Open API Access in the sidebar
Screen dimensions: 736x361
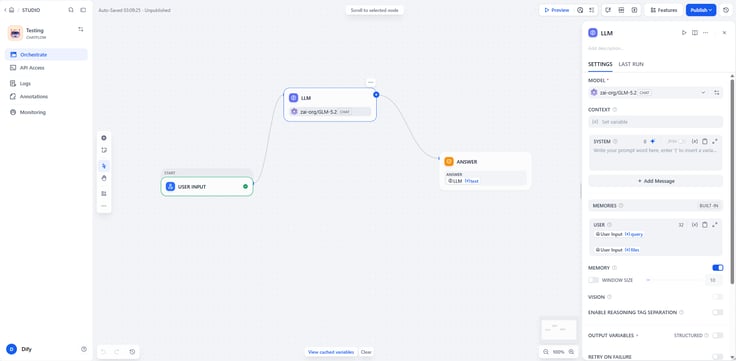(46, 68)
